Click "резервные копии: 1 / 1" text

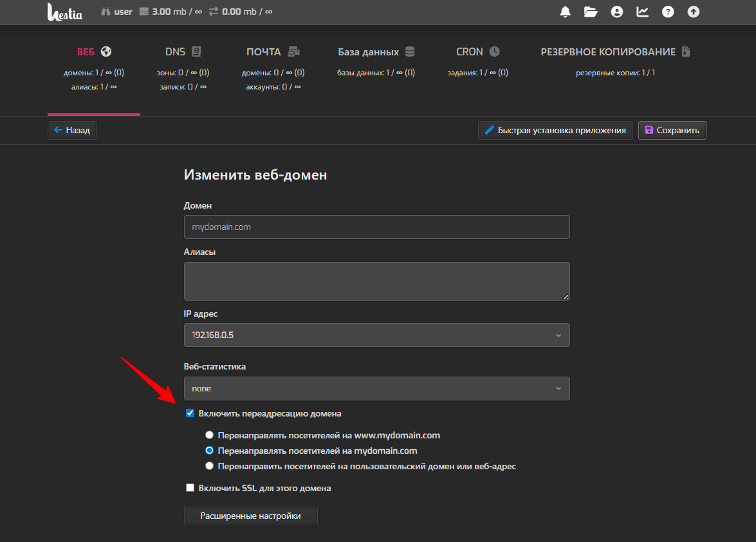pos(615,73)
